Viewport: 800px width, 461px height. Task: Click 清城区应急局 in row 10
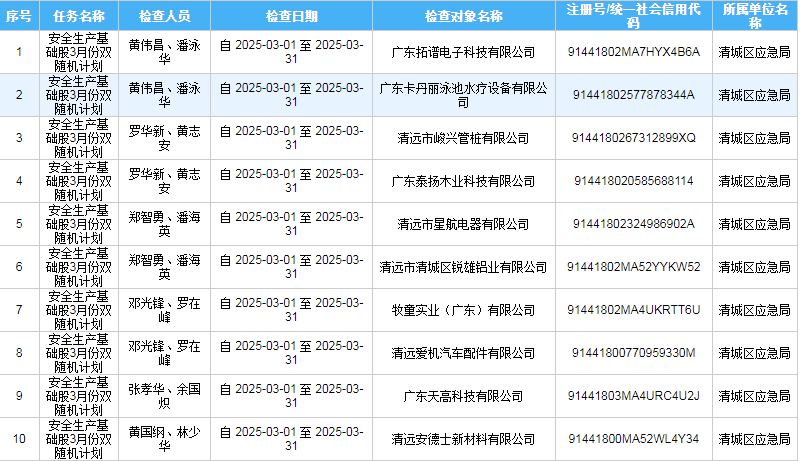pyautogui.click(x=755, y=439)
